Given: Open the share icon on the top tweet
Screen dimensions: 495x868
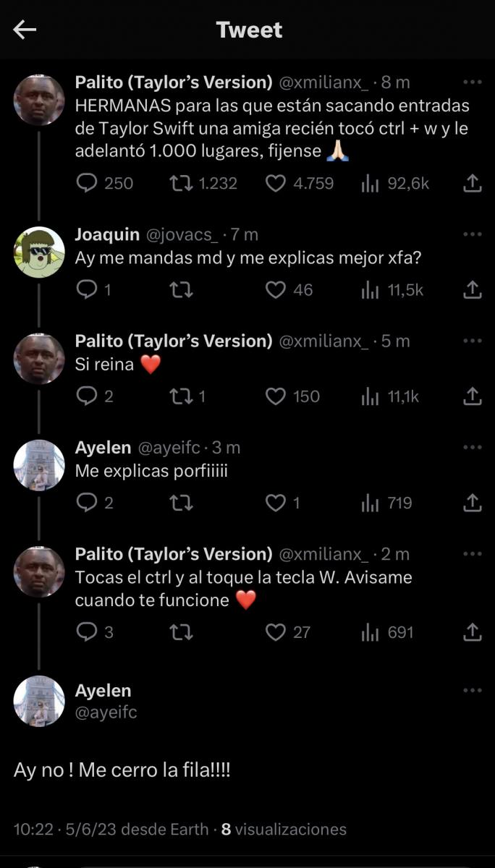Looking at the screenshot, I should 472,183.
